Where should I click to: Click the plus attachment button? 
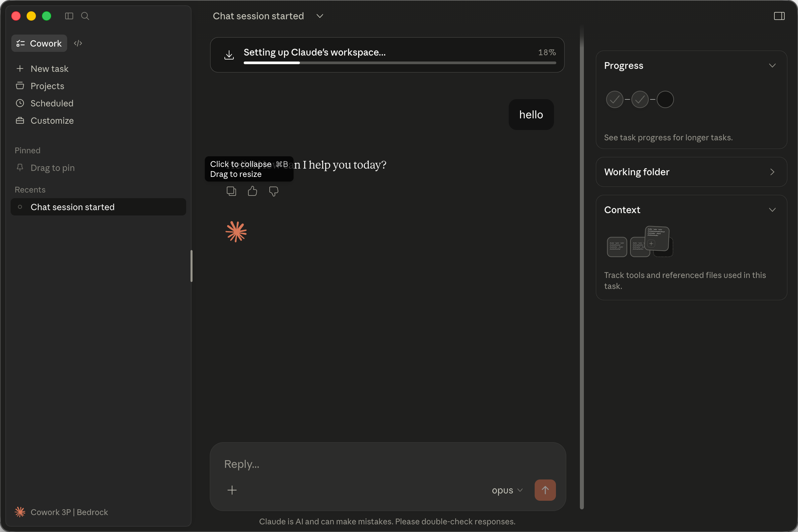click(232, 490)
